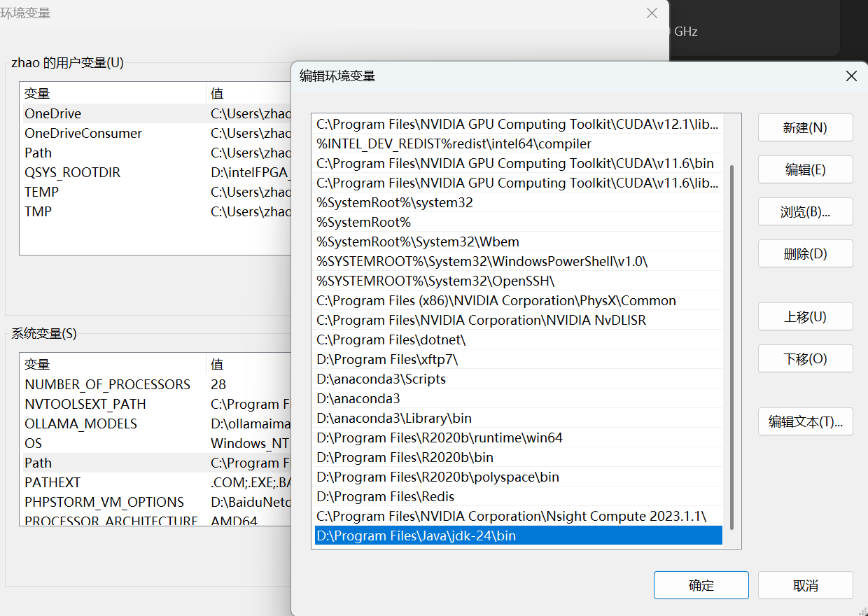Select the %SystemRoot%\system32 entry
This screenshot has height=616, width=868.
(x=519, y=202)
